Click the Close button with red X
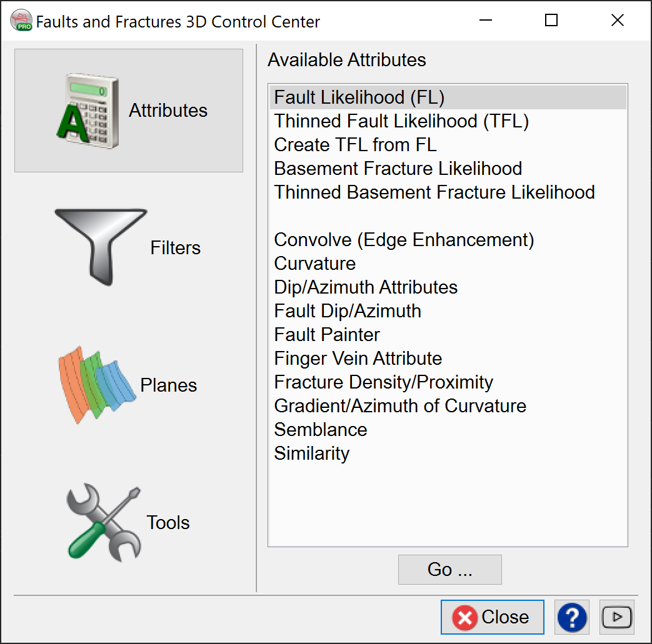This screenshot has height=644, width=652. [x=492, y=617]
